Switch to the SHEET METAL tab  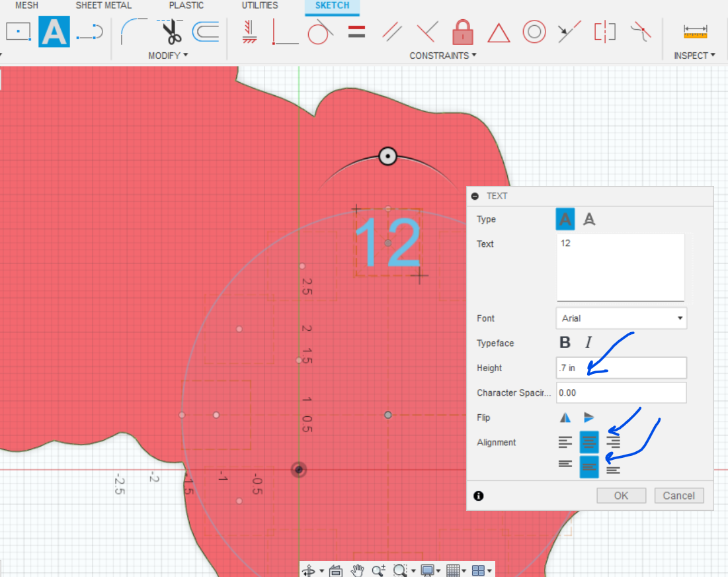(103, 5)
